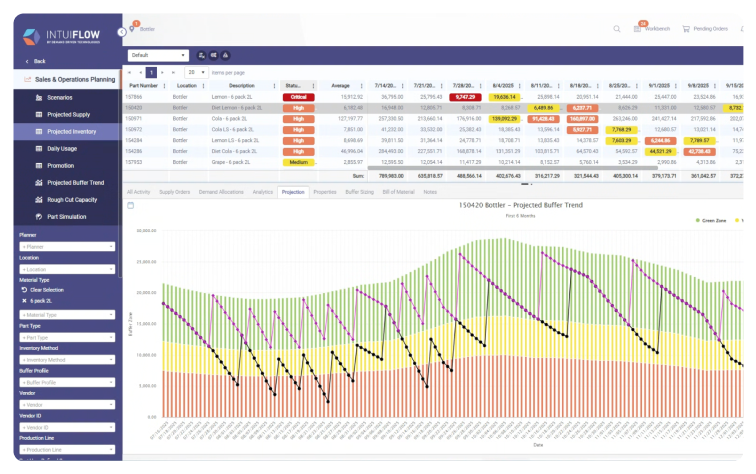Image resolution: width=756 pixels, height=474 pixels.
Task: Switch to Bill of Material tab
Action: tap(398, 192)
